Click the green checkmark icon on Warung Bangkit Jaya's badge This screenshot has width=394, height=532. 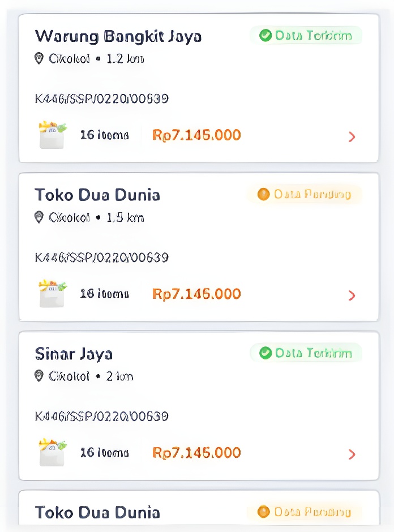pos(265,36)
